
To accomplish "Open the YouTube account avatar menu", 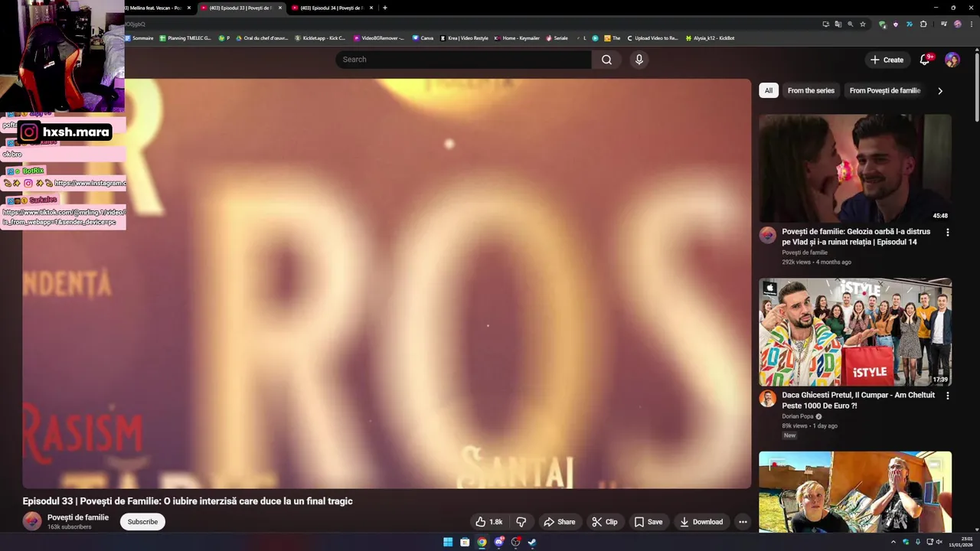I will click(x=952, y=60).
